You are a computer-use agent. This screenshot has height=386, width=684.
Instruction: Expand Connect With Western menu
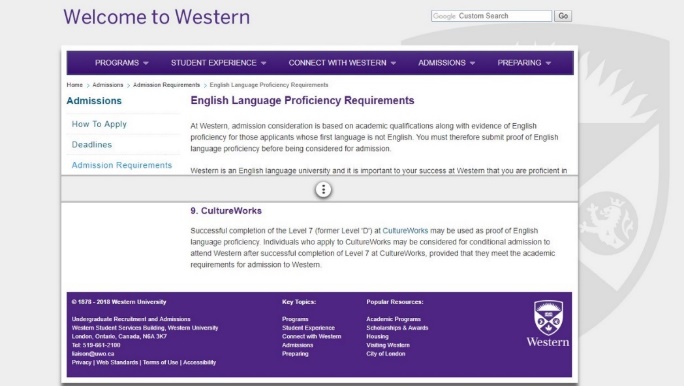tap(342, 63)
